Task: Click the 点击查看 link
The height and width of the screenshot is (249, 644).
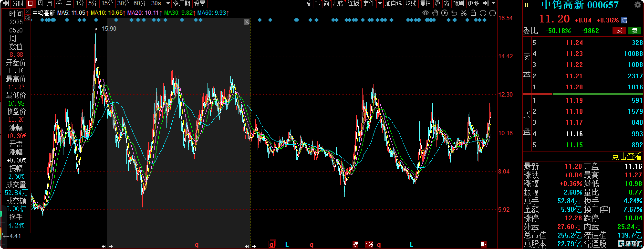Action: [627, 156]
